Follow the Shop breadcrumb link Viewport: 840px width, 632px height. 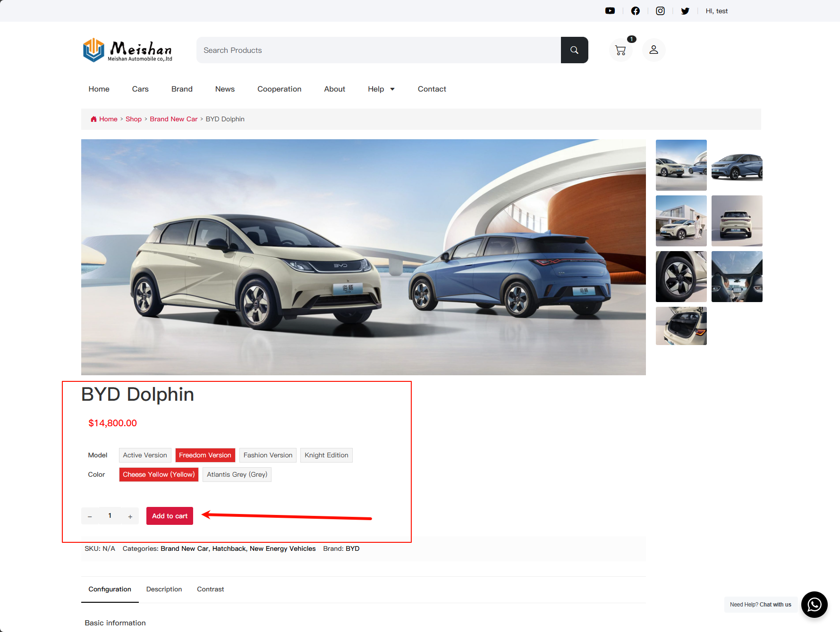(x=134, y=119)
